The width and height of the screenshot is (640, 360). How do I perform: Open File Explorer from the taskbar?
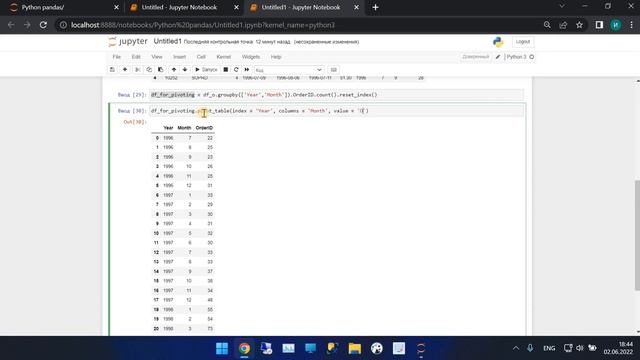click(355, 348)
